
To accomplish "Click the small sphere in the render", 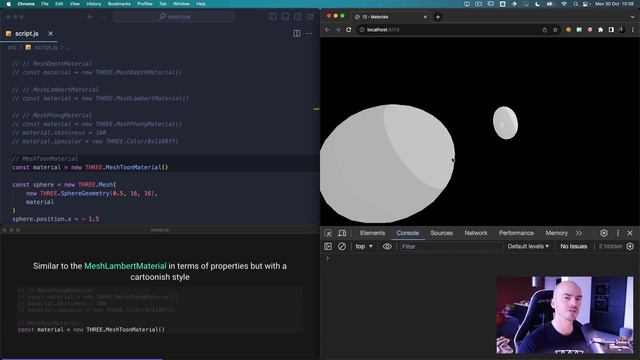I will pyautogui.click(x=505, y=123).
